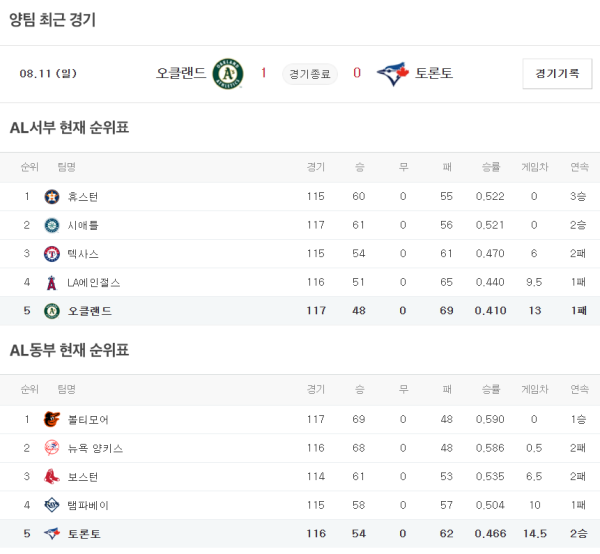600x554 pixels.
Task: Click the Baltimore Orioles team logo
Action: (52, 419)
